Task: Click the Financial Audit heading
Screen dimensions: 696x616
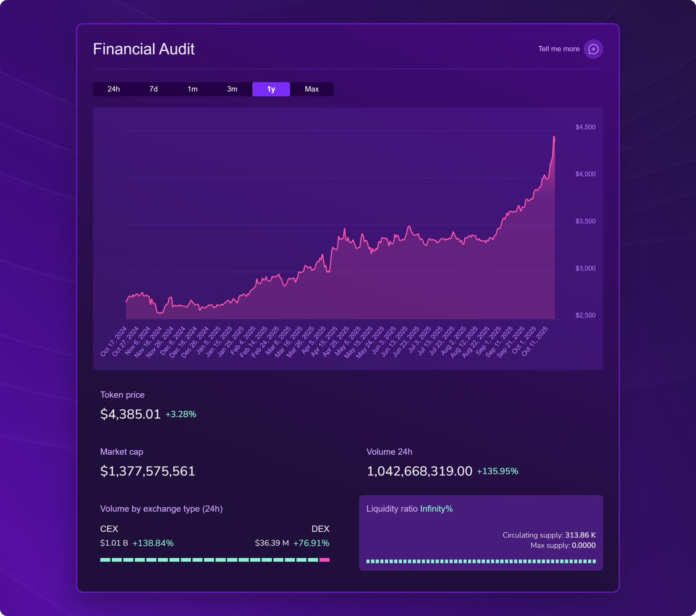Action: pos(144,49)
